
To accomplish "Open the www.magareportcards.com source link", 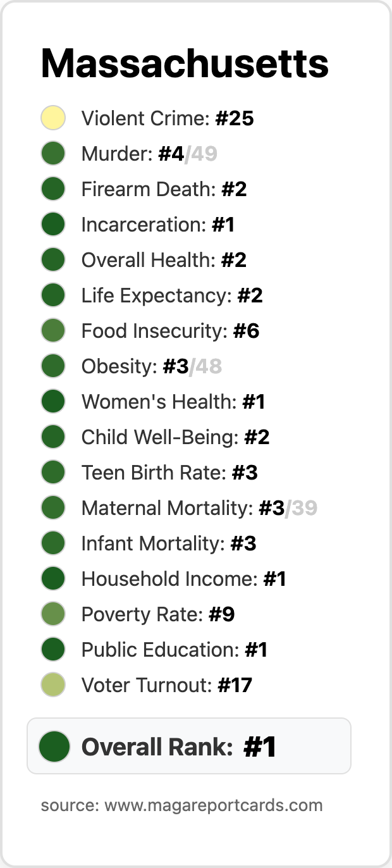I will click(214, 805).
